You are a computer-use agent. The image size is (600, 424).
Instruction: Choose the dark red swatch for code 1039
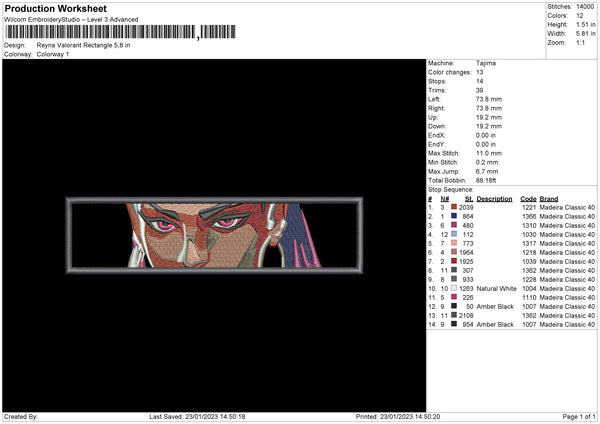click(454, 261)
